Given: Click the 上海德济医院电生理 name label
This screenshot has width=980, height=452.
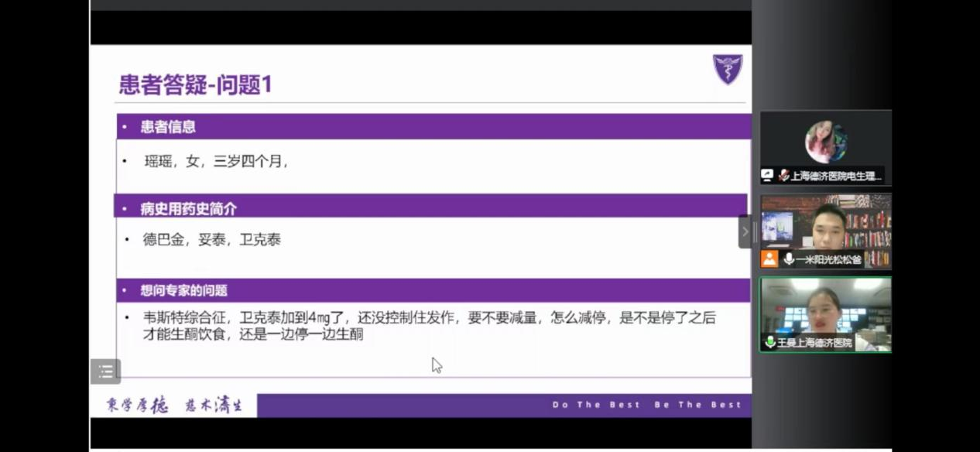Looking at the screenshot, I should (x=835, y=176).
